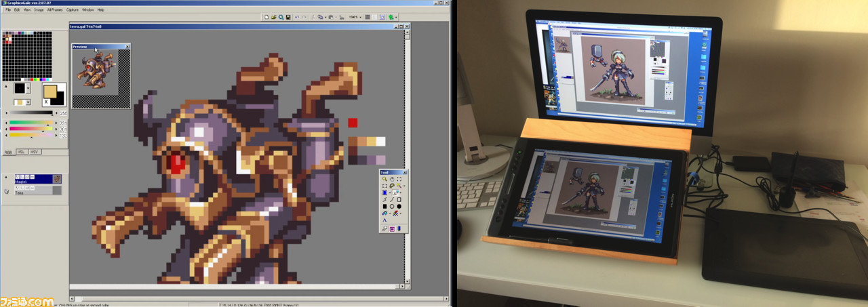Image resolution: width=868 pixels, height=307 pixels.
Task: Click the green figure icon in toolbar
Action: [391, 17]
